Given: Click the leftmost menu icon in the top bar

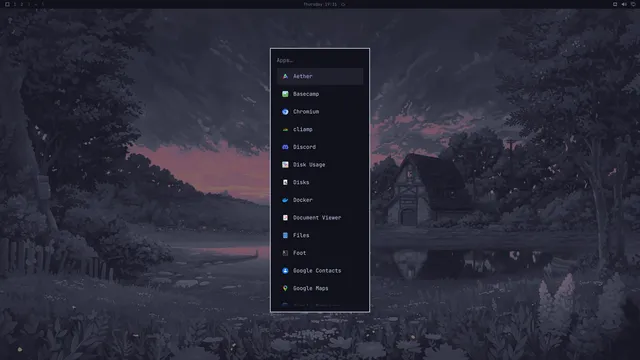Looking at the screenshot, I should point(7,4).
